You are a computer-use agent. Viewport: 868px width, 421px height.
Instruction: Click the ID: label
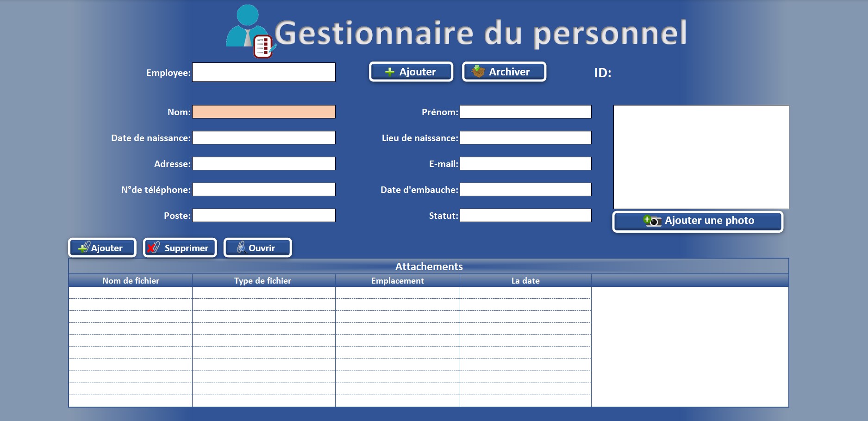pos(603,73)
